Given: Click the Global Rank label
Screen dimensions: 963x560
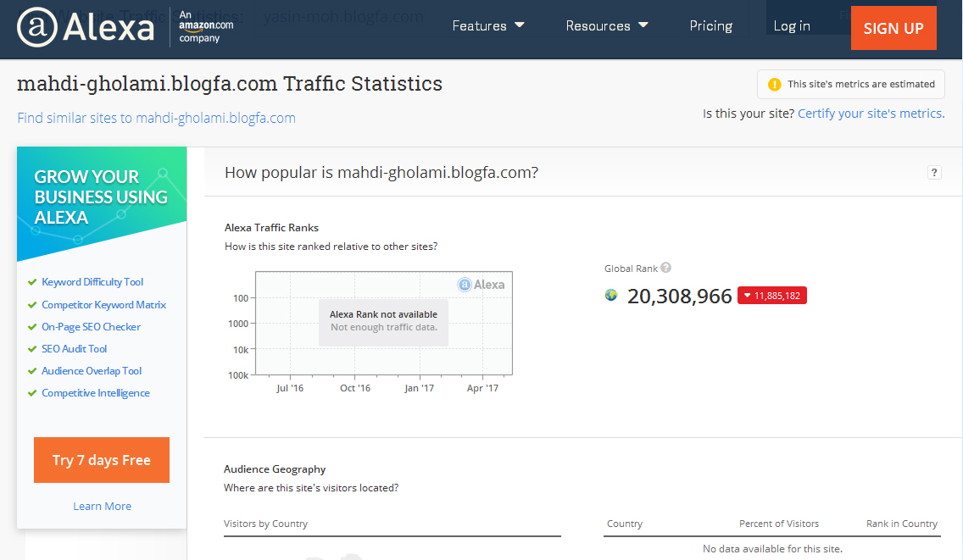Looking at the screenshot, I should [x=631, y=269].
